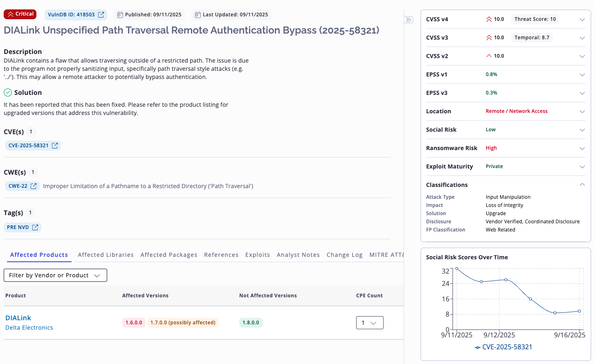Expand the Social Risk row
Image resolution: width=595 pixels, height=364 pixels.
[x=582, y=130]
